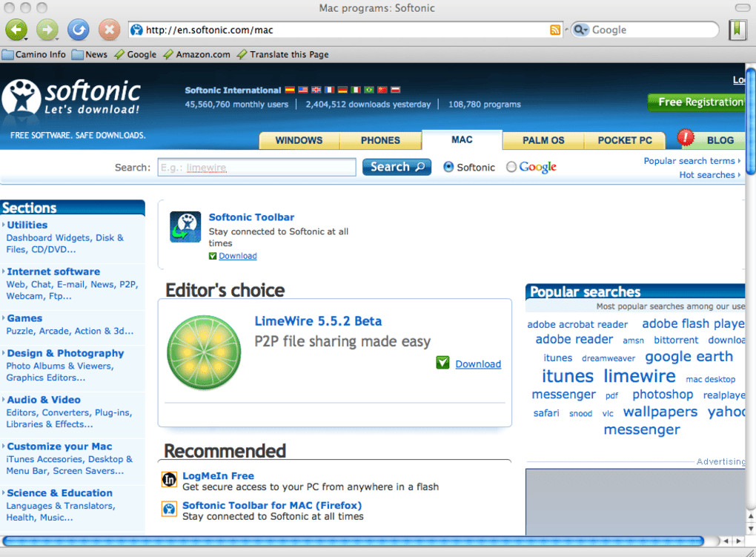This screenshot has height=557, width=756.
Task: Reload the page with the refresh icon
Action: (x=78, y=30)
